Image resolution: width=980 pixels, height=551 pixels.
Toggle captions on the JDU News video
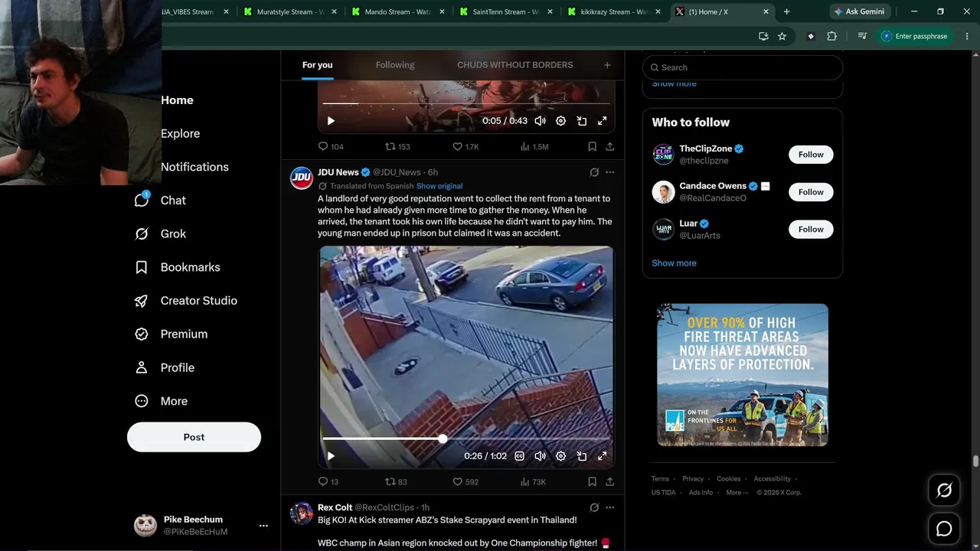tap(519, 456)
